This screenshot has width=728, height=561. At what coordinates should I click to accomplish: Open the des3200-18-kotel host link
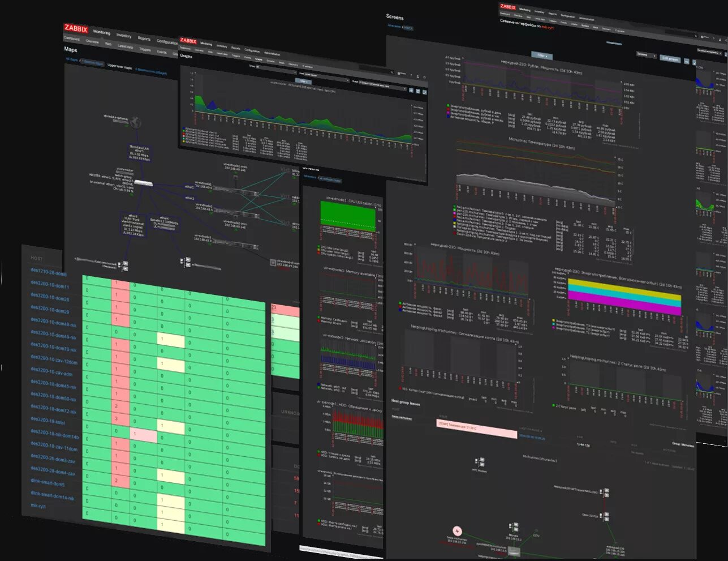(x=48, y=421)
